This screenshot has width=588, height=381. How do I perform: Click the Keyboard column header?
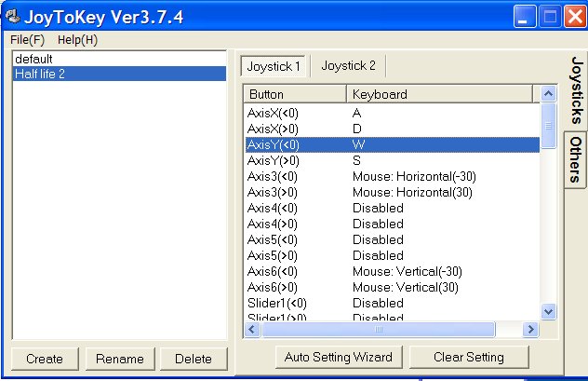(439, 94)
